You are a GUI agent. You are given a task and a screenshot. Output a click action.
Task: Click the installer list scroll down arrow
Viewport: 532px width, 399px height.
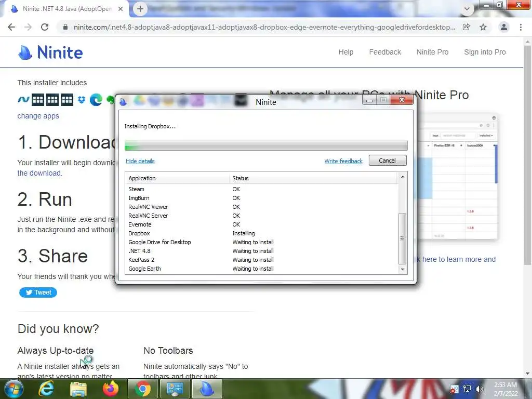(x=403, y=270)
